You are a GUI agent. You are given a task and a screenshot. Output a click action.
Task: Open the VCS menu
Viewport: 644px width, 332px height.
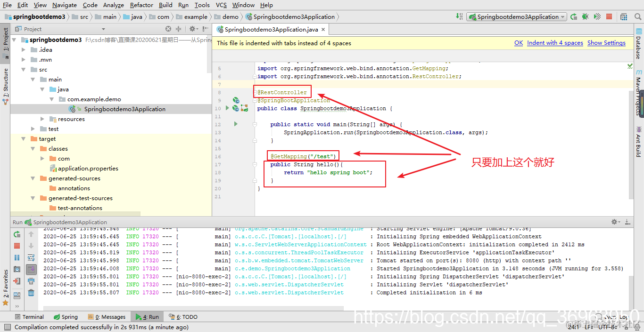[221, 5]
